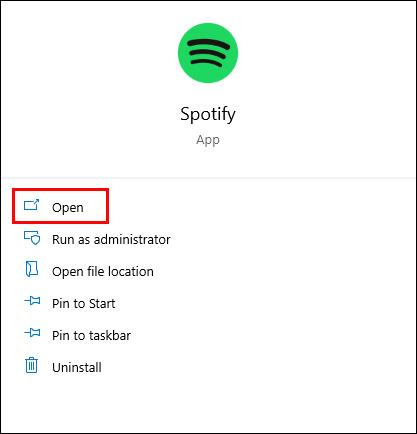Start Spotify with elevated administrator rights
This screenshot has width=417, height=434.
[x=111, y=239]
